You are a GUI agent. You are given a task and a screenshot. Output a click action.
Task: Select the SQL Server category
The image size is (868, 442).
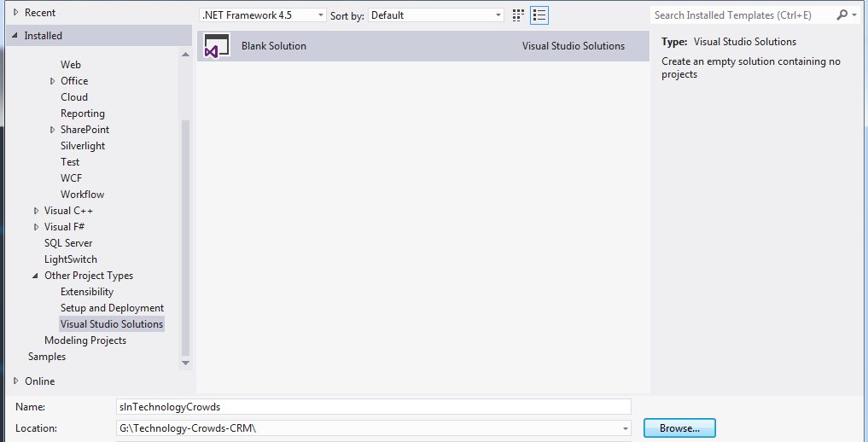tap(68, 243)
